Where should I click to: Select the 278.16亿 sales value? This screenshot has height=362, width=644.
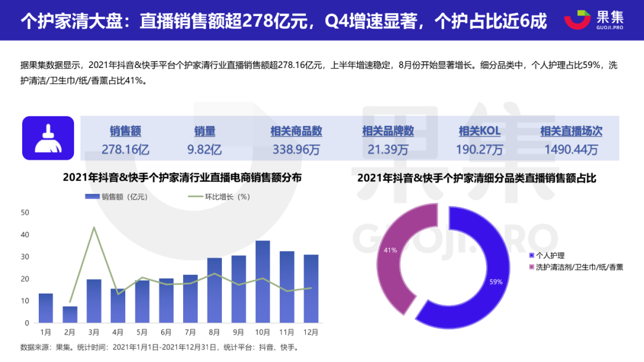pyautogui.click(x=125, y=149)
